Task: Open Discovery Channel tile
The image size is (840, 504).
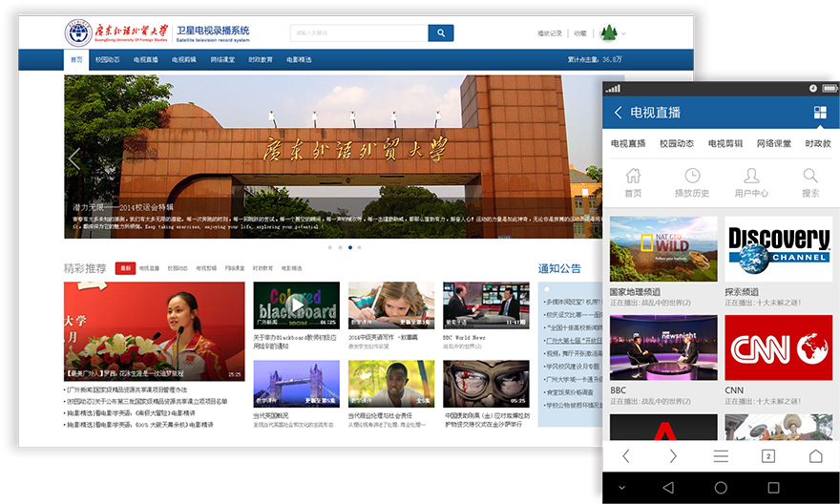Action: coord(779,249)
